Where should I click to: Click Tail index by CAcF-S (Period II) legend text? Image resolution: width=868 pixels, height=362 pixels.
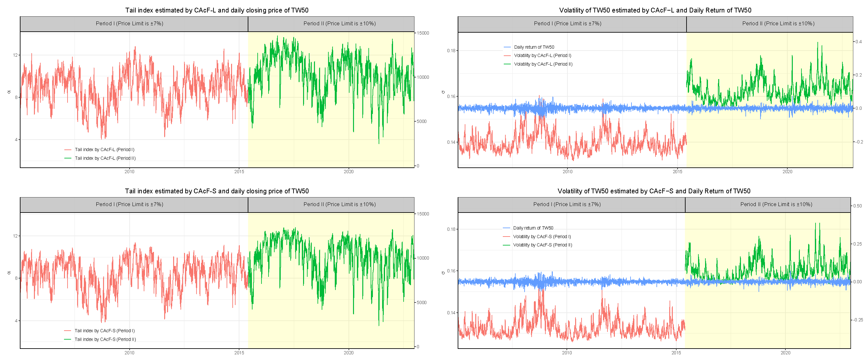click(105, 339)
